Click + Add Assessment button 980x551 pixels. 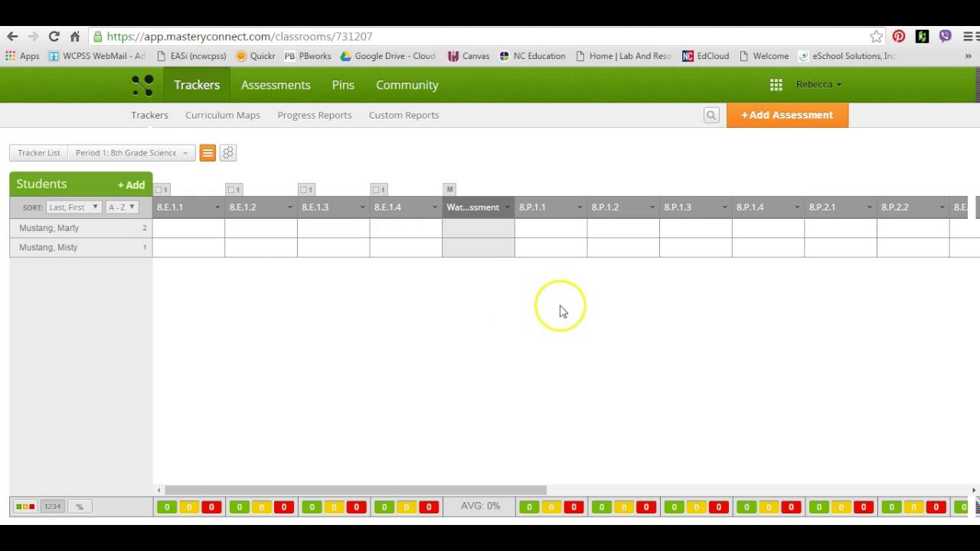pyautogui.click(x=787, y=115)
